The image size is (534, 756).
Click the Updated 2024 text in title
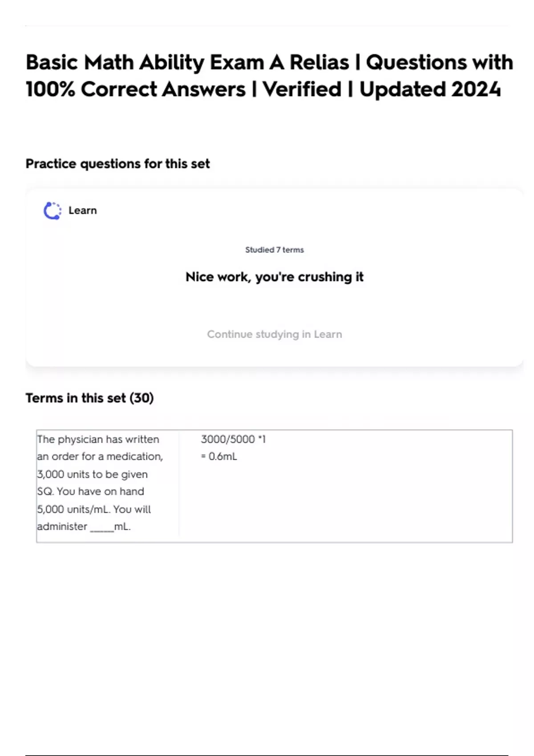[x=429, y=89]
